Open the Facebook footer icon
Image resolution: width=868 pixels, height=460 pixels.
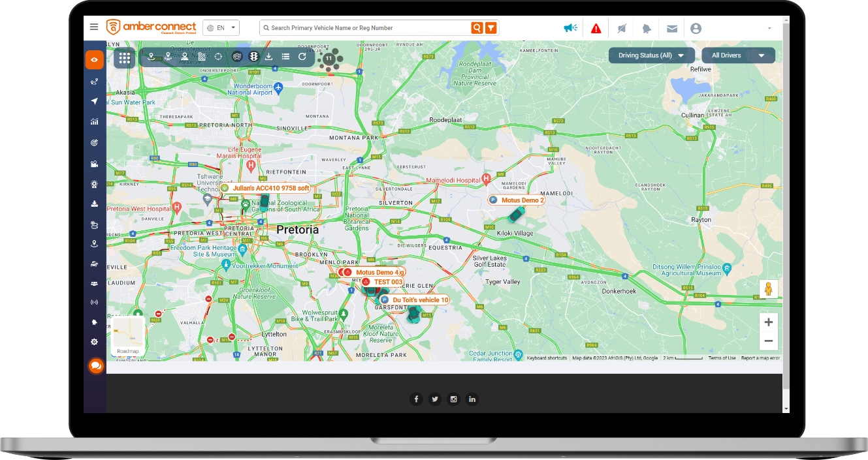tap(417, 399)
